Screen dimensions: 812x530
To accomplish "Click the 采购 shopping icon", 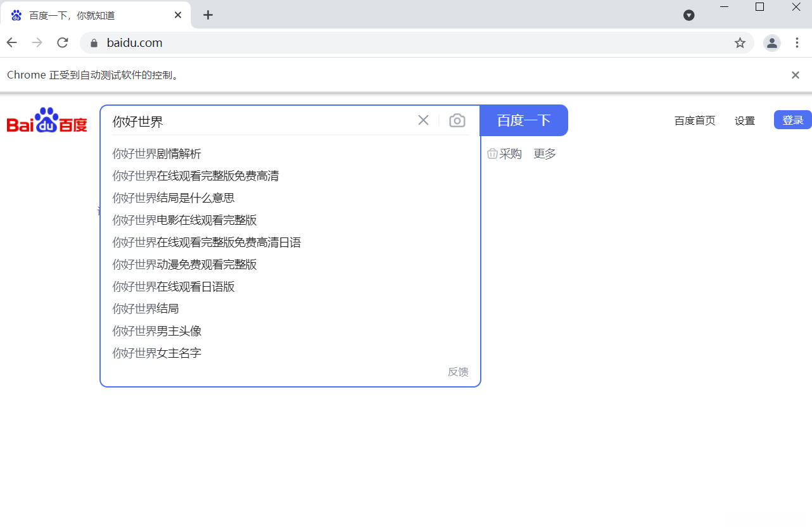I will point(504,153).
